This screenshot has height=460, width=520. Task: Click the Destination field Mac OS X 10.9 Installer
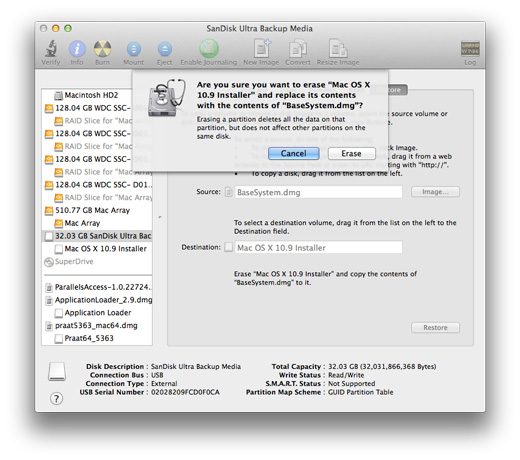tap(318, 248)
